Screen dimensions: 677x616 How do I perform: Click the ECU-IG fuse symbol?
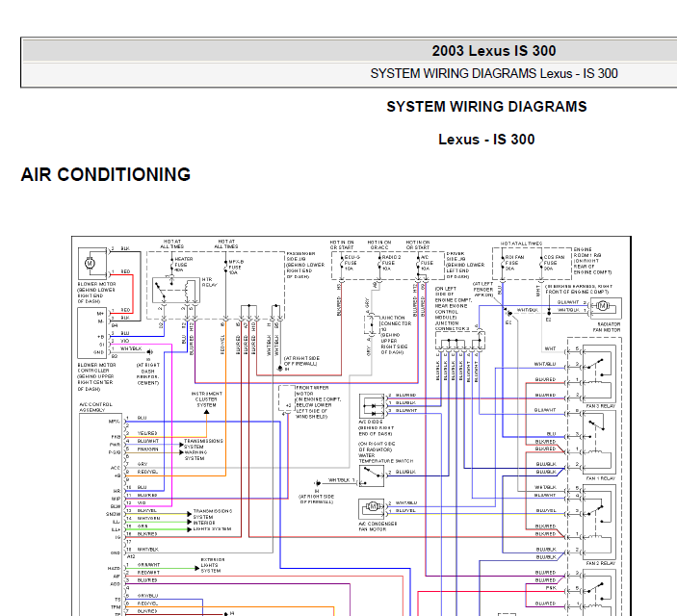[342, 262]
